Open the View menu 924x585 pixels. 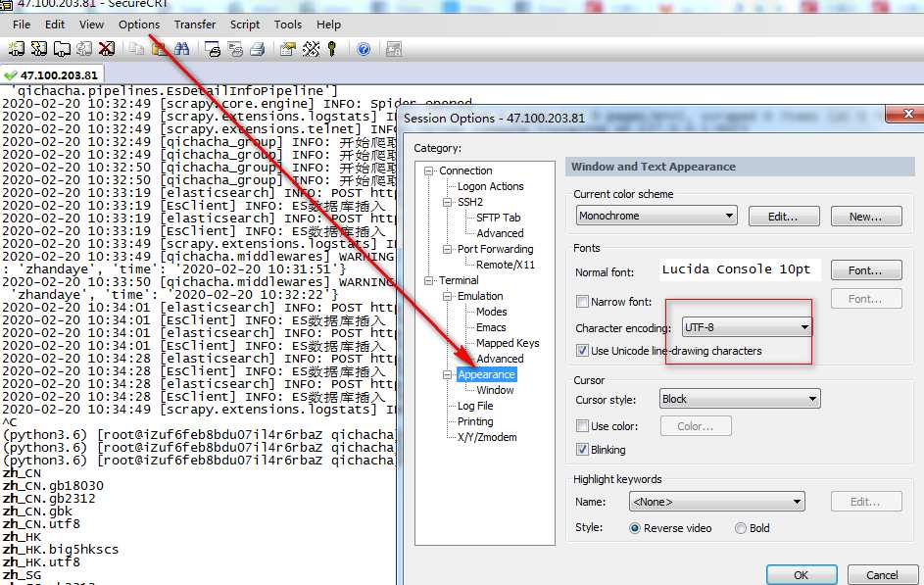(91, 24)
